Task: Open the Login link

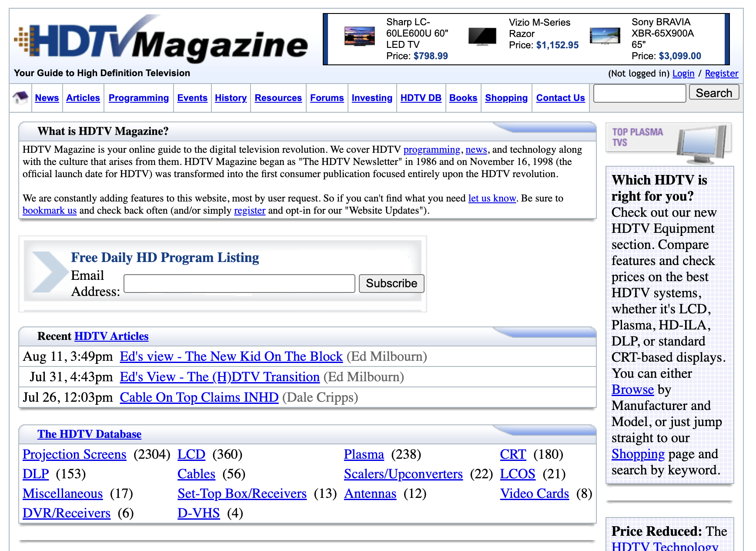Action: point(683,74)
